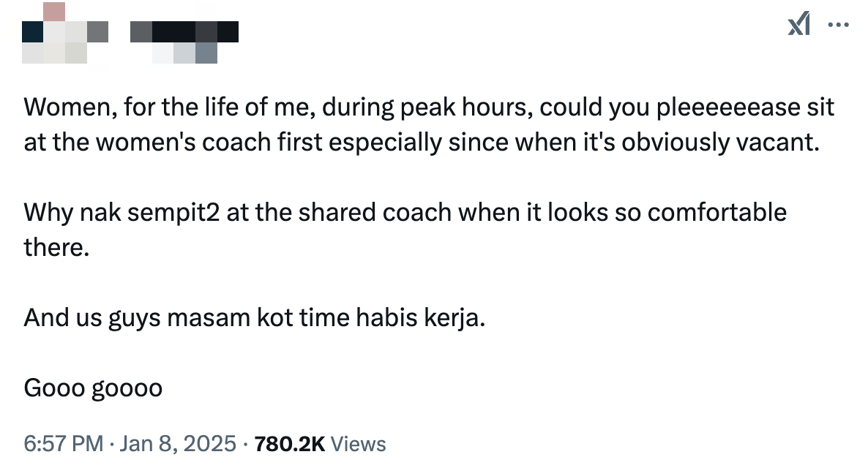This screenshot has width=868, height=468.
Task: Click the blurred username handle
Action: (x=184, y=53)
